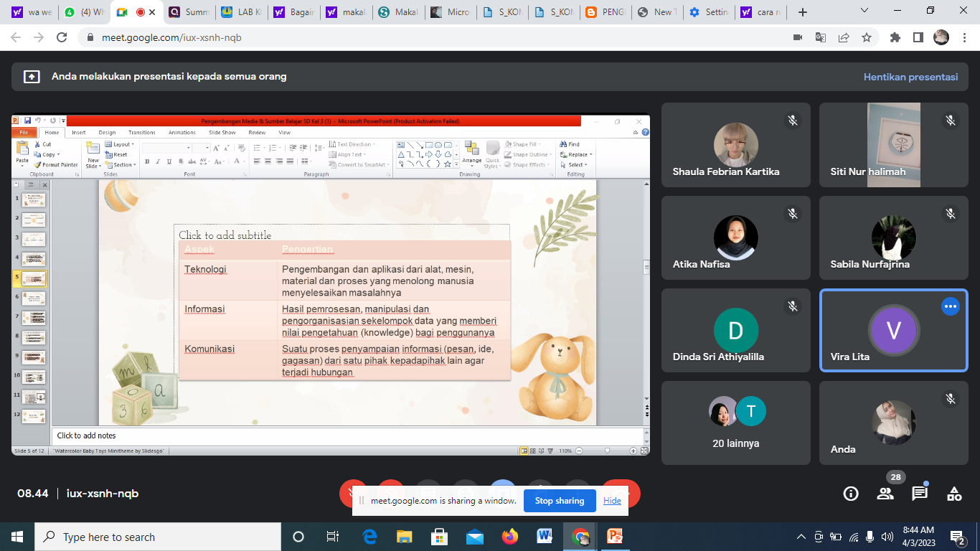Open the in-call chat messages icon

coord(920,494)
